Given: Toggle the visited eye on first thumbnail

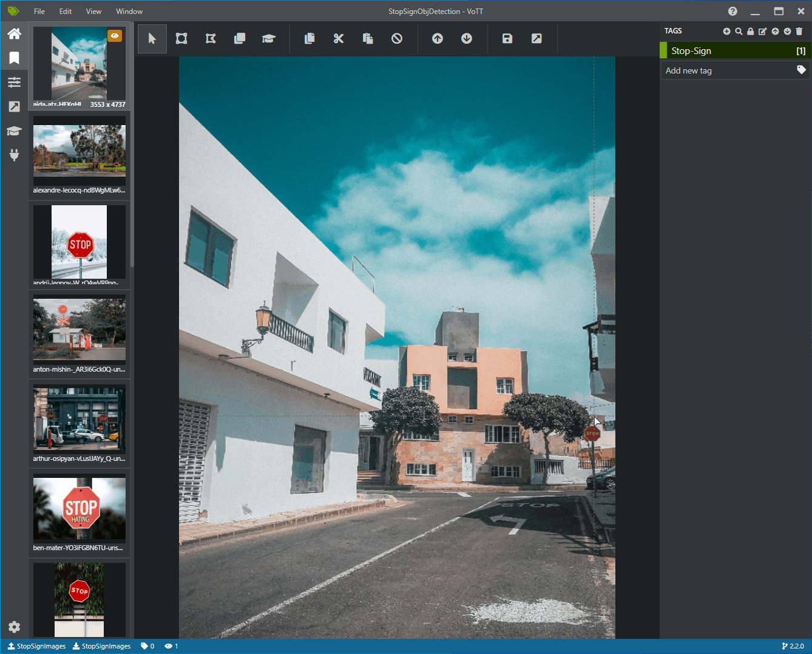Looking at the screenshot, I should [115, 36].
